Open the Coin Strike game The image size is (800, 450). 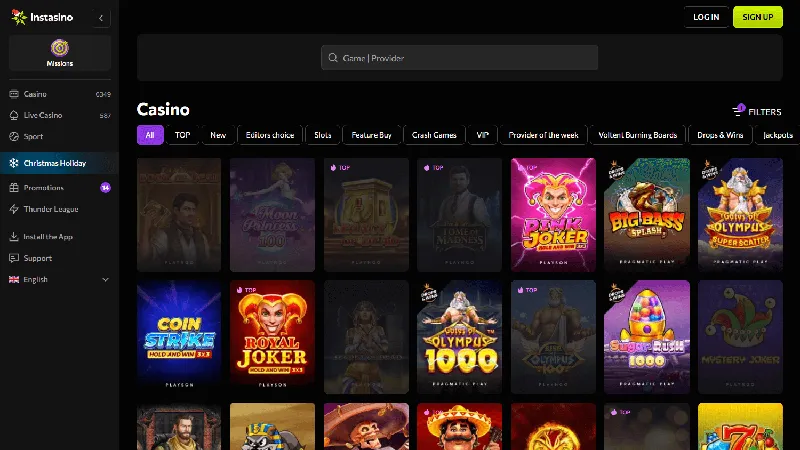[x=179, y=337]
